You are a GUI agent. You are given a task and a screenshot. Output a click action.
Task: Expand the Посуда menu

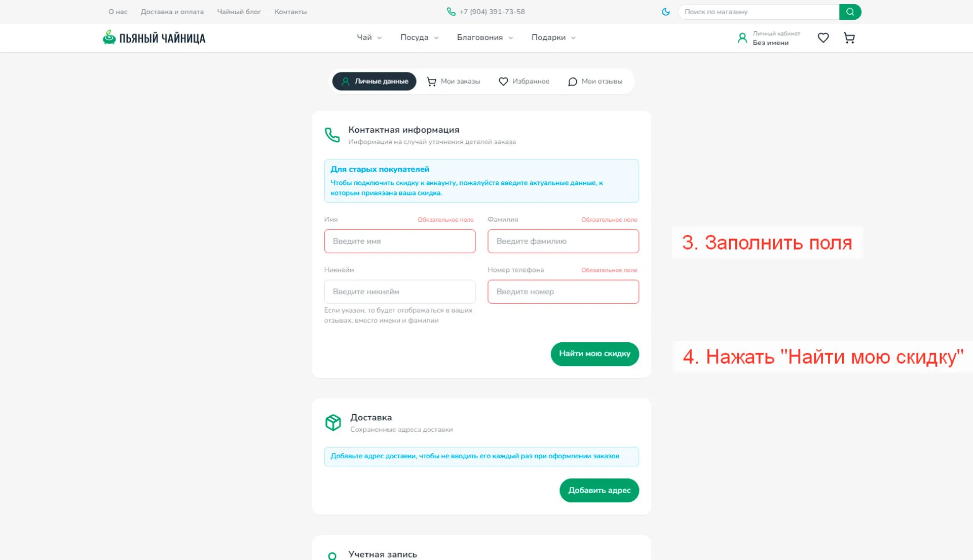click(x=419, y=37)
